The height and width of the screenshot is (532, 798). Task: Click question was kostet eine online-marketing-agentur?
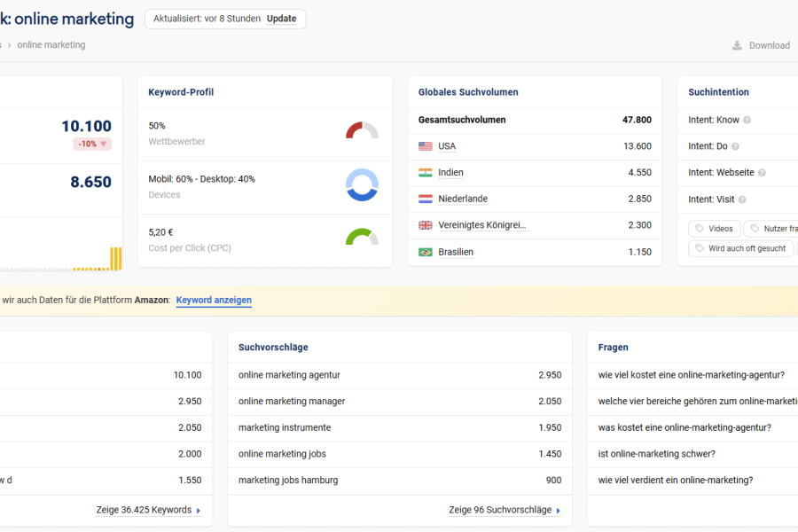[x=685, y=427]
